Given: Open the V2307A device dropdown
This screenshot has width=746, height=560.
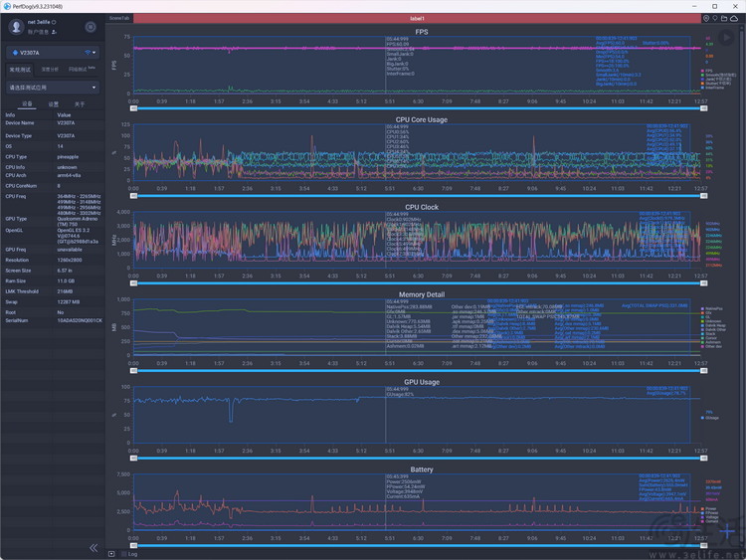Looking at the screenshot, I should pyautogui.click(x=53, y=53).
